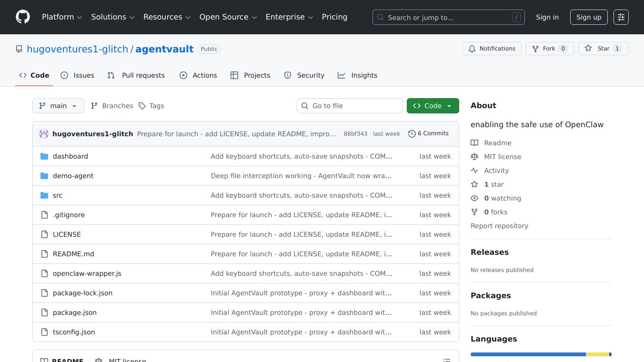
Task: Open the Insights tab
Action: tap(358, 75)
